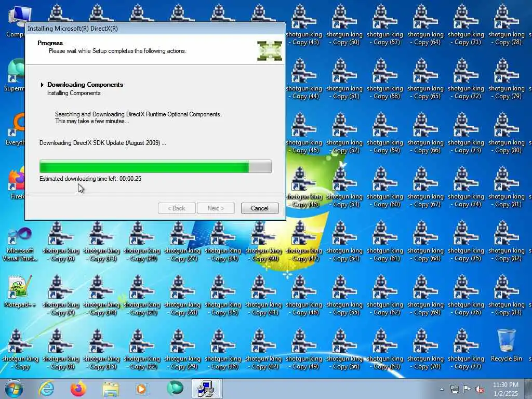Select shotgun king - Copy (68) shortcut
The width and height of the screenshot is (532, 399).
[425, 241]
